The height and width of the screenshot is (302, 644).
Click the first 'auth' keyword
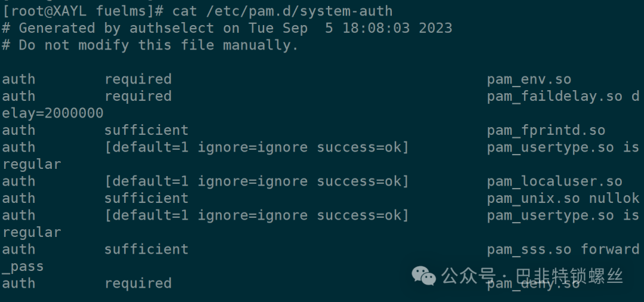[x=18, y=79]
